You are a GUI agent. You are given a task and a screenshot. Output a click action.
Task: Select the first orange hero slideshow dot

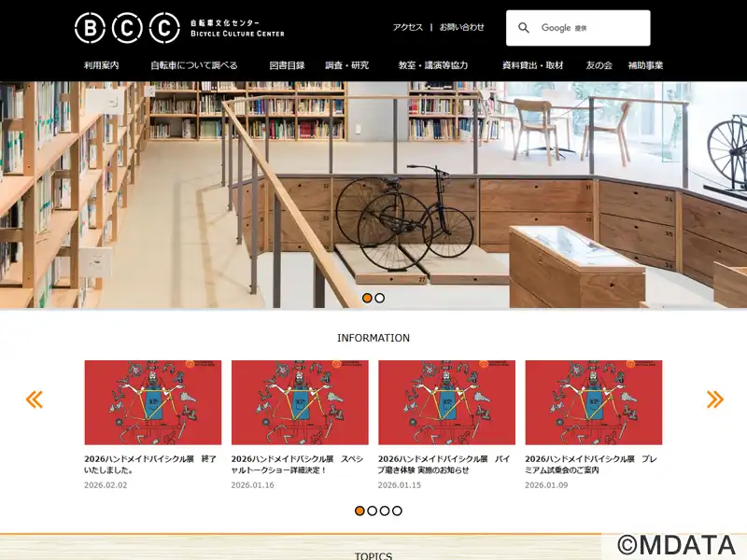click(367, 298)
